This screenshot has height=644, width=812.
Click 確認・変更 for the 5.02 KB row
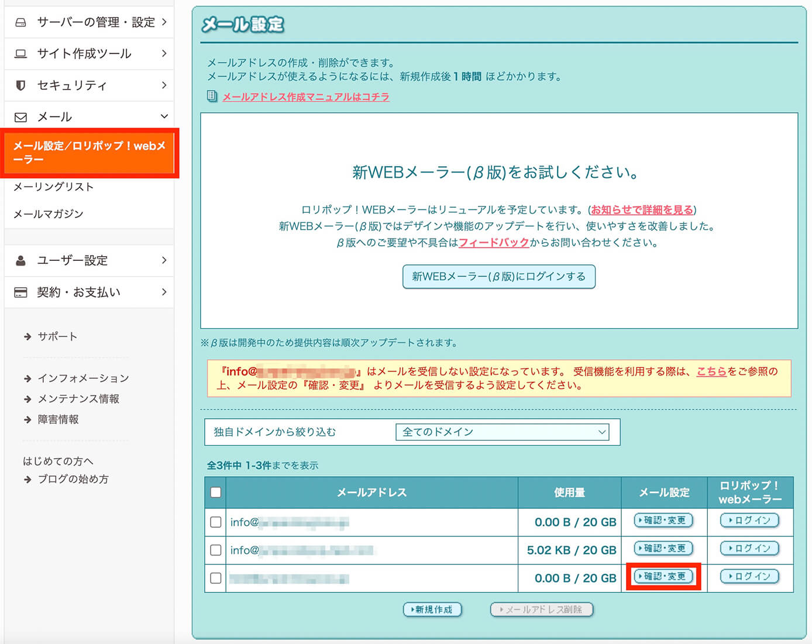pyautogui.click(x=664, y=548)
